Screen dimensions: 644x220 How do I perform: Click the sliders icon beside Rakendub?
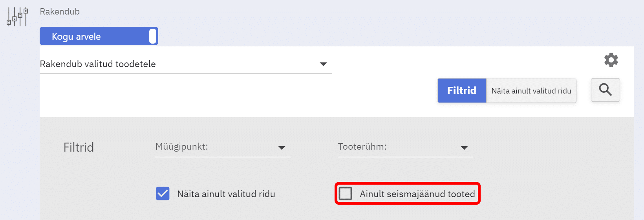pyautogui.click(x=17, y=17)
